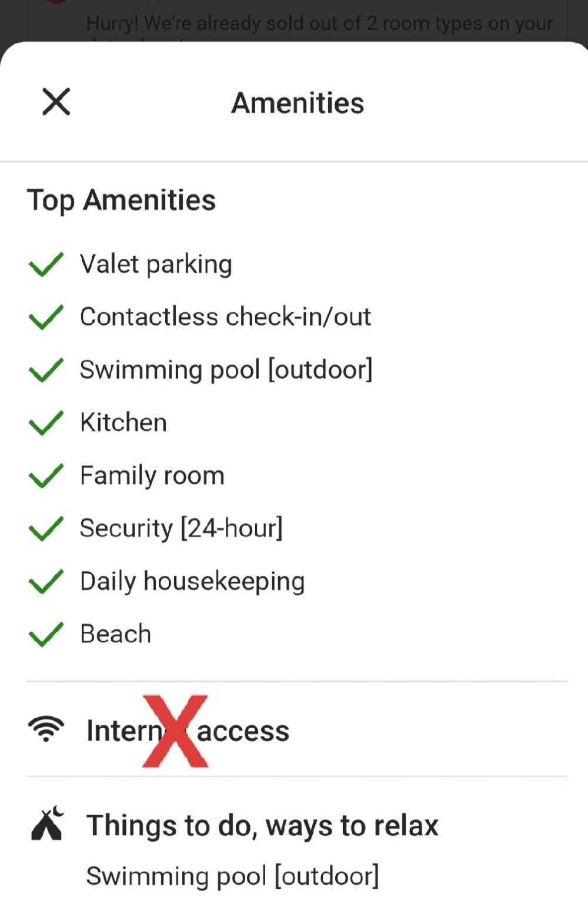Tap the Daily housekeeping amenity
The image size is (588, 897).
click(x=192, y=581)
